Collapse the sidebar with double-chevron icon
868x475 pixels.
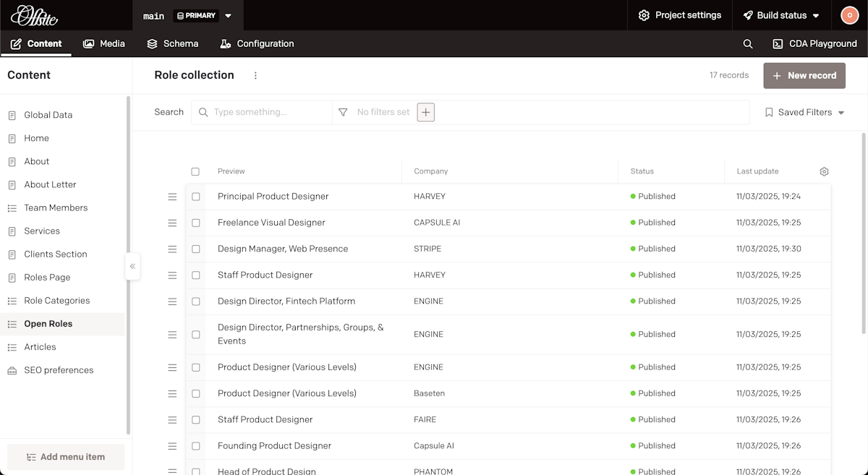click(x=132, y=266)
